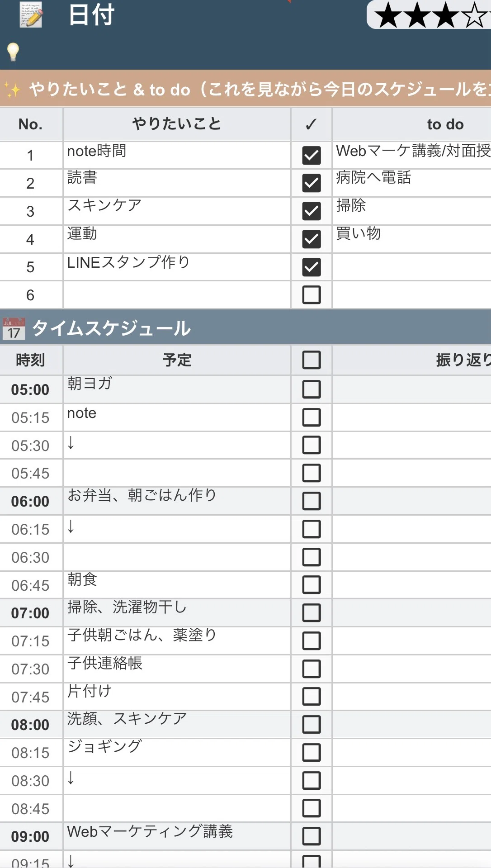Select the empty fourth rating star
The height and width of the screenshot is (868, 491).
tap(476, 15)
